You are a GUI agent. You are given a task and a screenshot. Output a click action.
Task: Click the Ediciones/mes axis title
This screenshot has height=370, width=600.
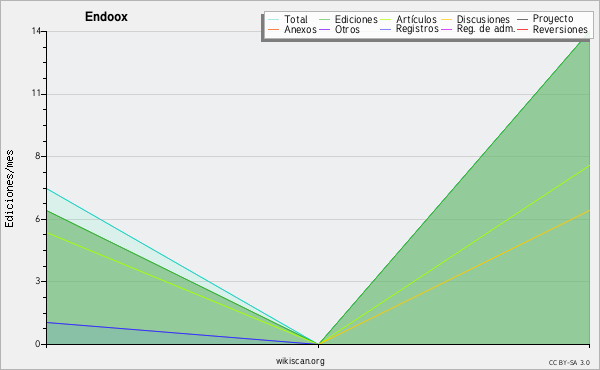click(9, 189)
